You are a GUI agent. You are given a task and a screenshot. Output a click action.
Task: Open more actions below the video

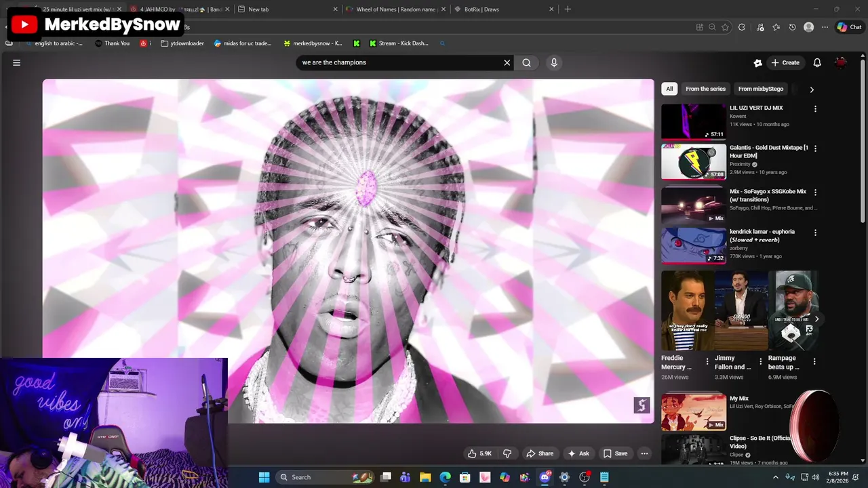pyautogui.click(x=644, y=453)
